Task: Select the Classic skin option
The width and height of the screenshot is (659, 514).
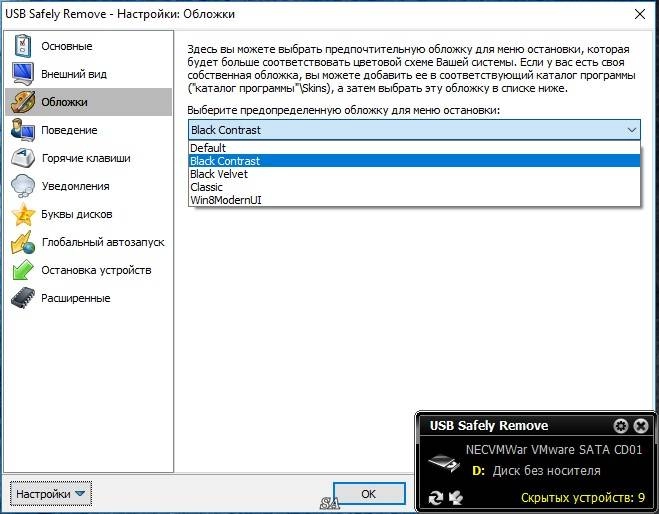Action: (x=414, y=187)
